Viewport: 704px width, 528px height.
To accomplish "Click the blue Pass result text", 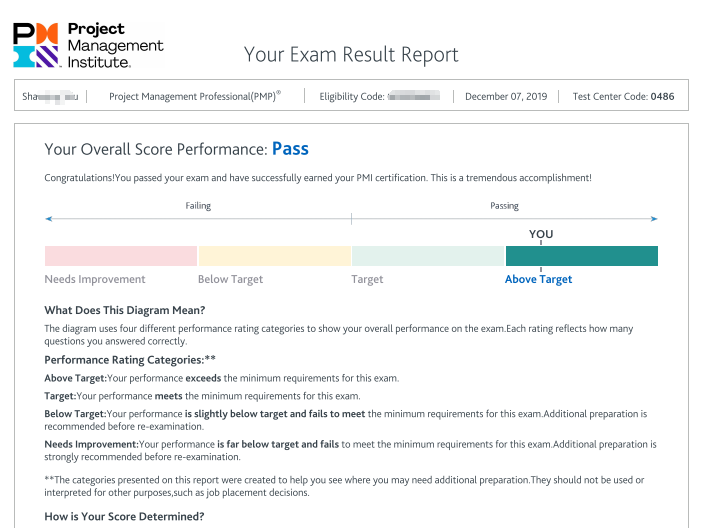I will (x=290, y=149).
